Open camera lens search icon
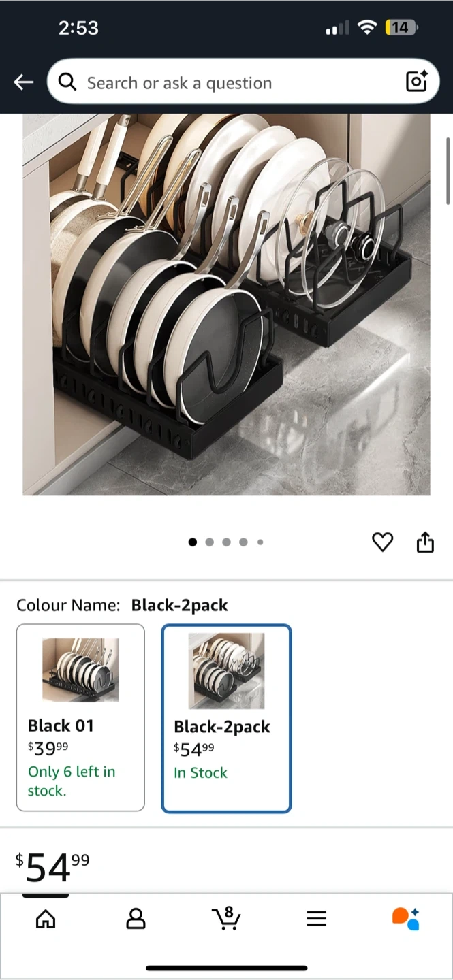 [416, 81]
